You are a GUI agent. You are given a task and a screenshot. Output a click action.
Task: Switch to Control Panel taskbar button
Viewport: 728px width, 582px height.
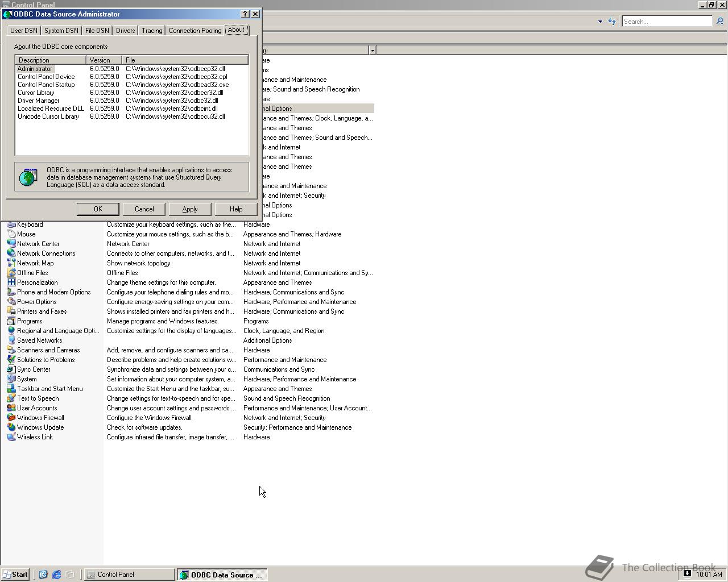pos(130,575)
